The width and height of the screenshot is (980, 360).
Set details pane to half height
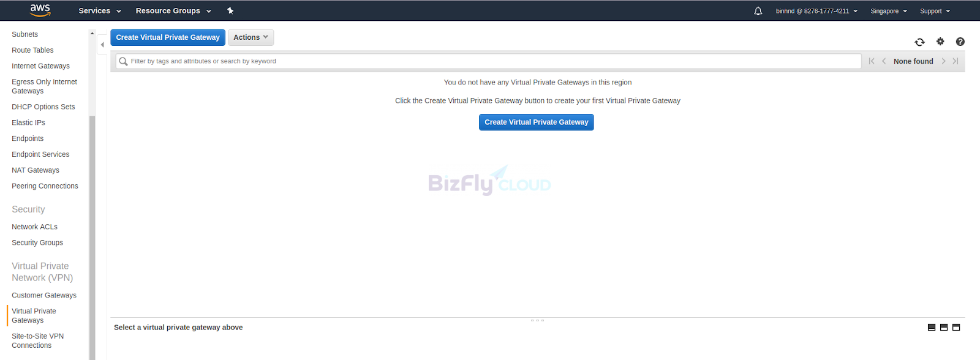pyautogui.click(x=944, y=328)
